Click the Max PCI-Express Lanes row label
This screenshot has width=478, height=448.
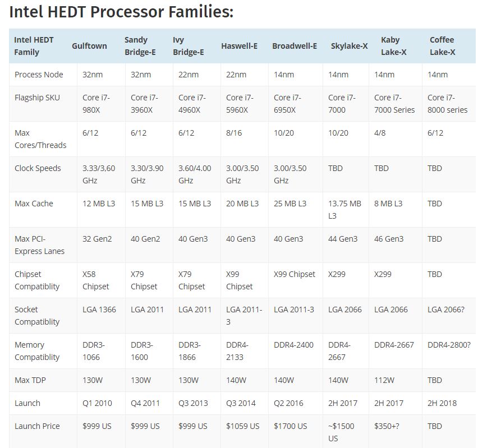click(39, 245)
